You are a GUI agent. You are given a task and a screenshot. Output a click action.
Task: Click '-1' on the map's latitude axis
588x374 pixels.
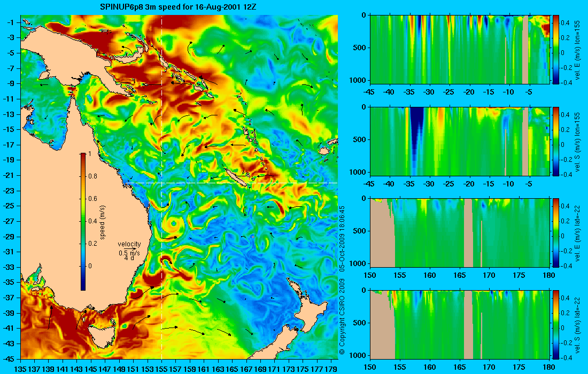pyautogui.click(x=10, y=22)
